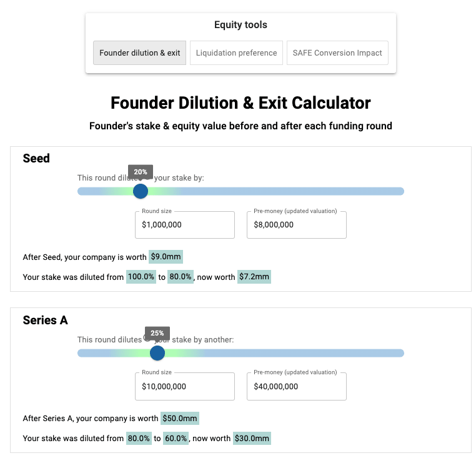Switch to the Liquidation preference tab
The image size is (476, 458).
[x=236, y=53]
